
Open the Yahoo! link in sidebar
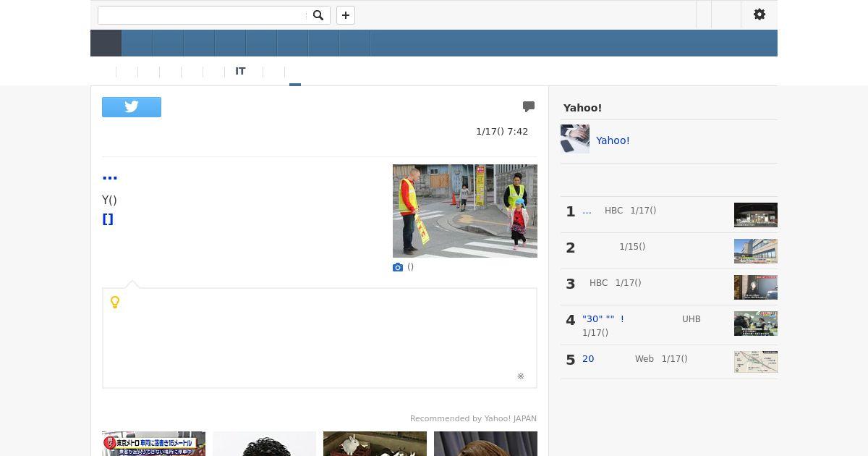click(613, 140)
